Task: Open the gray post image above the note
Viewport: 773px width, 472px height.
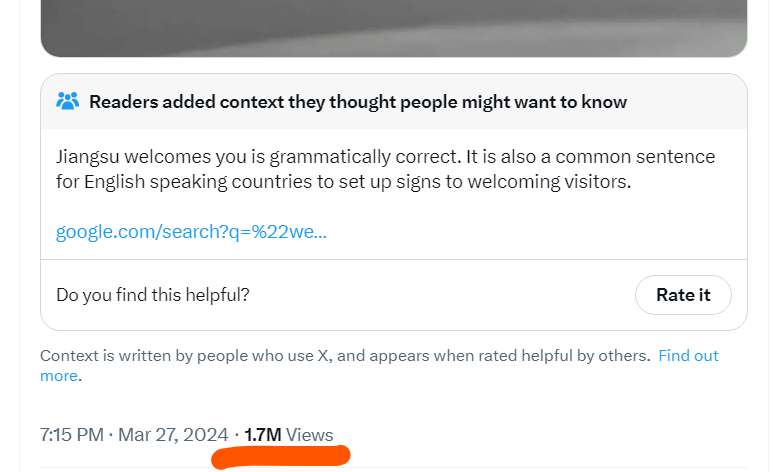Action: (393, 26)
